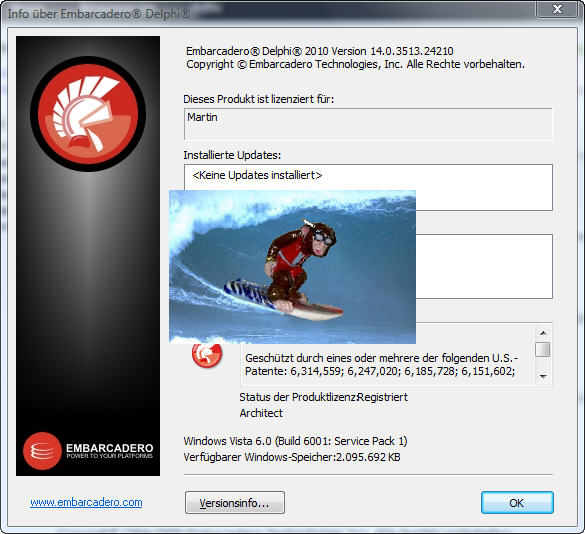Click the 'Architect' edition text
The height and width of the screenshot is (534, 585).
[261, 413]
